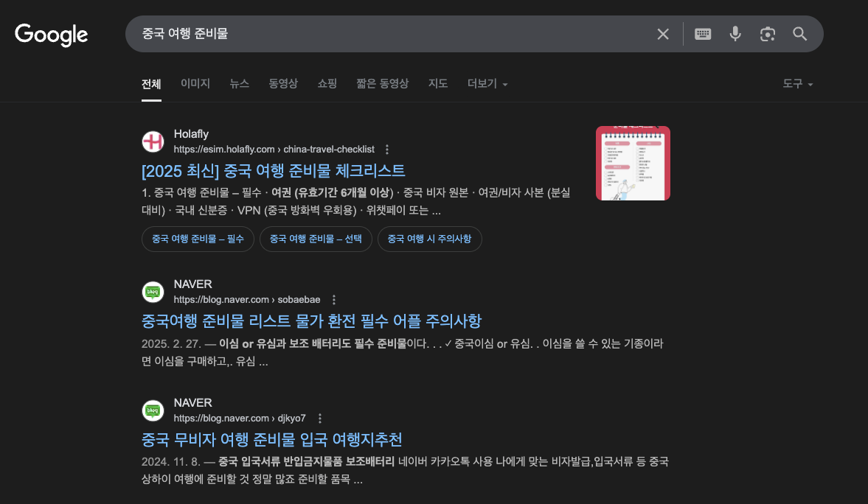Open the Holafly checklist thumbnail image

[x=633, y=163]
